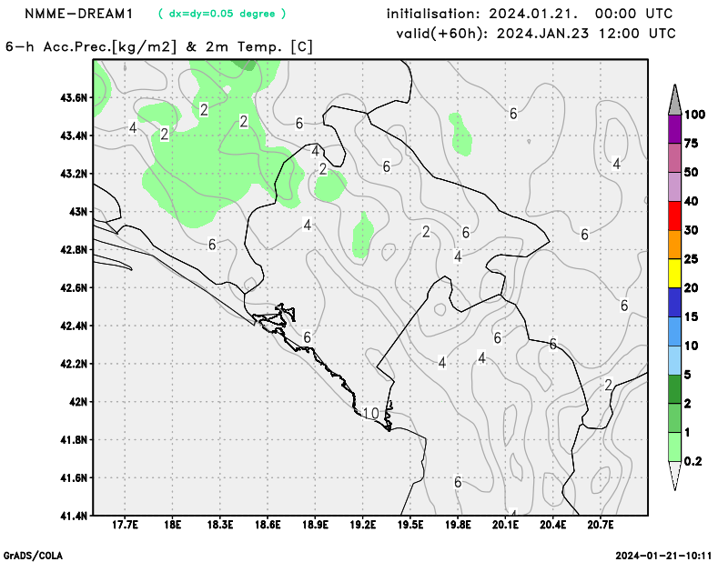The image size is (728, 562).
Task: Click the 20.7E longitude label
Action: (601, 525)
